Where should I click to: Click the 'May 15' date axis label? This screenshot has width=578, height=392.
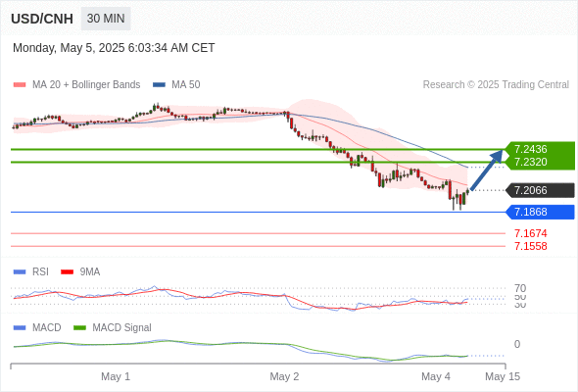click(503, 376)
